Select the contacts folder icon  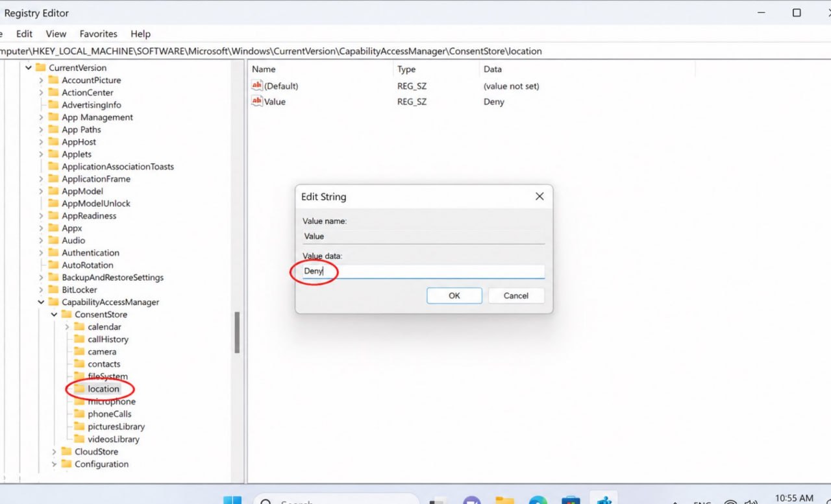point(79,364)
